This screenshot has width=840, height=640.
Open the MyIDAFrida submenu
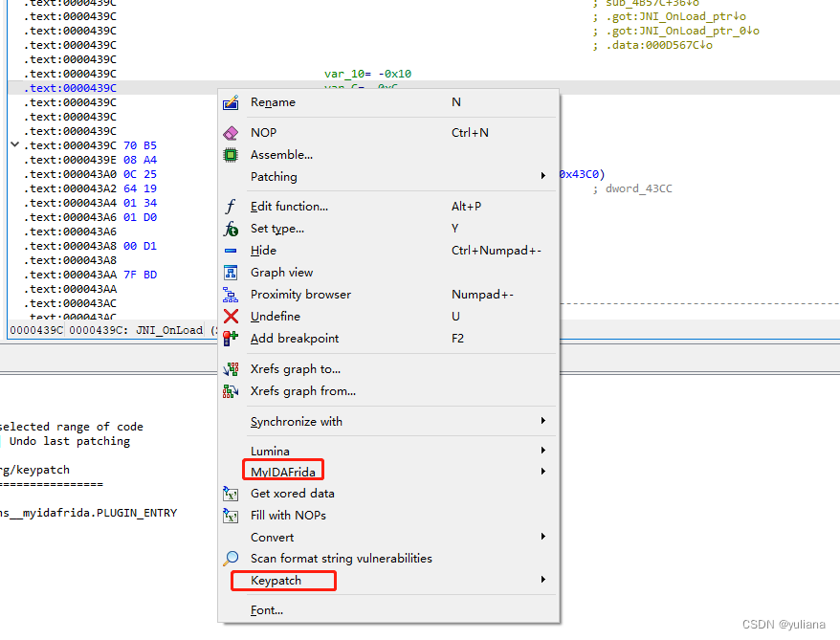click(x=282, y=471)
